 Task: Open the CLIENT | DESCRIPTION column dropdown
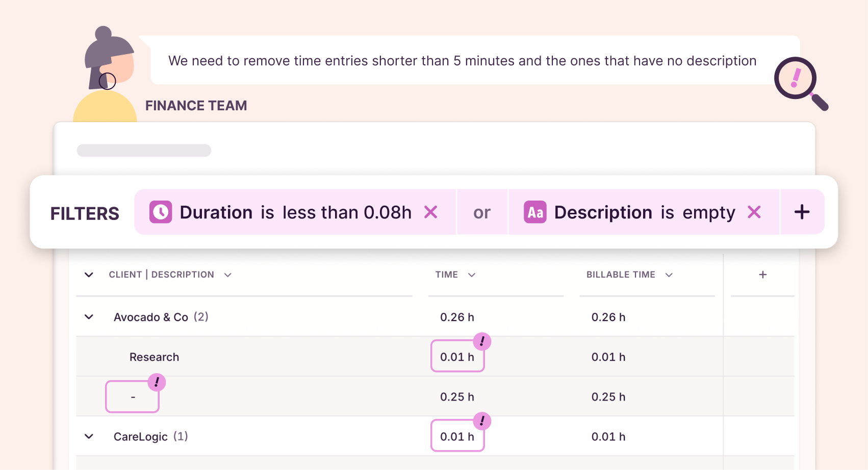pyautogui.click(x=228, y=275)
